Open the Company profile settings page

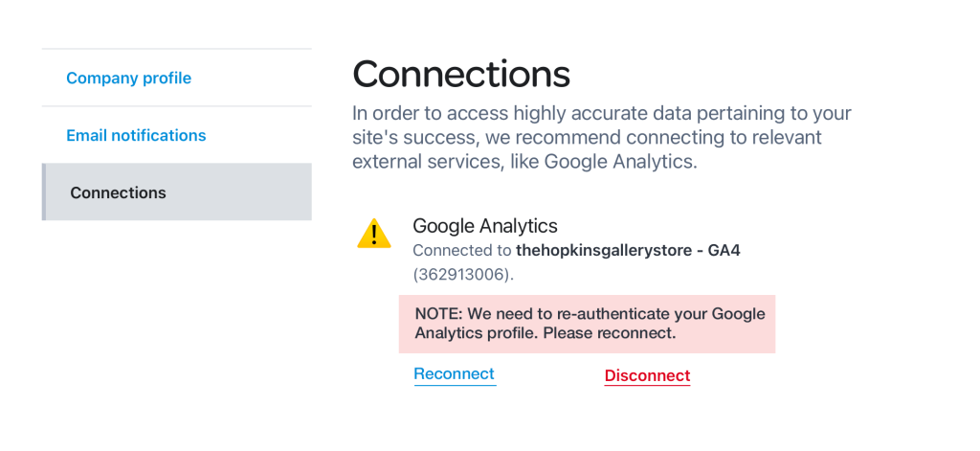tap(129, 79)
